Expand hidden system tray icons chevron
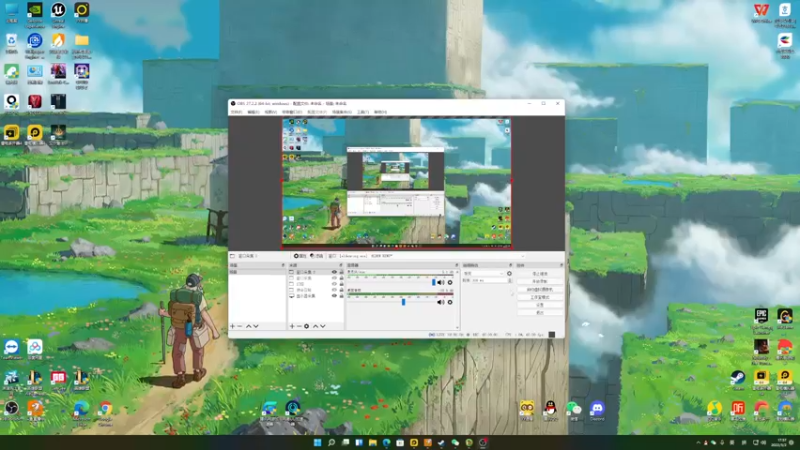Viewport: 800px width, 450px height. pyautogui.click(x=698, y=442)
